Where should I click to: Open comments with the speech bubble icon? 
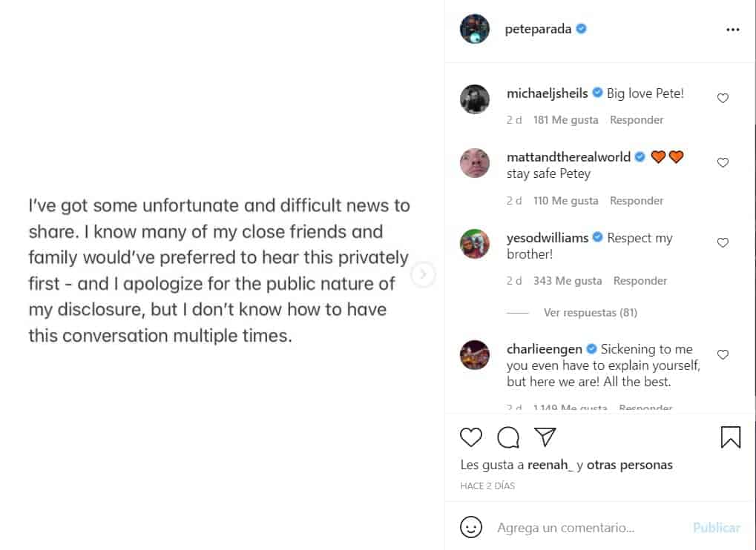pos(508,437)
